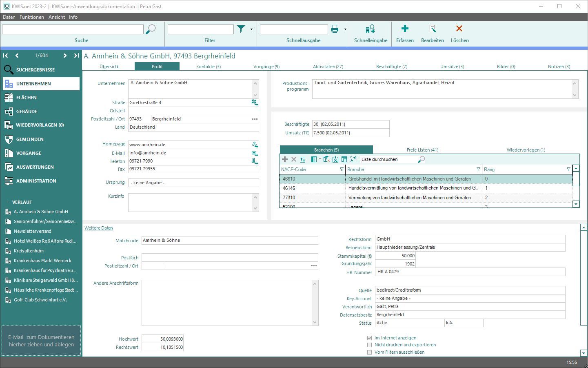
Task: Go to the next record
Action: point(65,56)
